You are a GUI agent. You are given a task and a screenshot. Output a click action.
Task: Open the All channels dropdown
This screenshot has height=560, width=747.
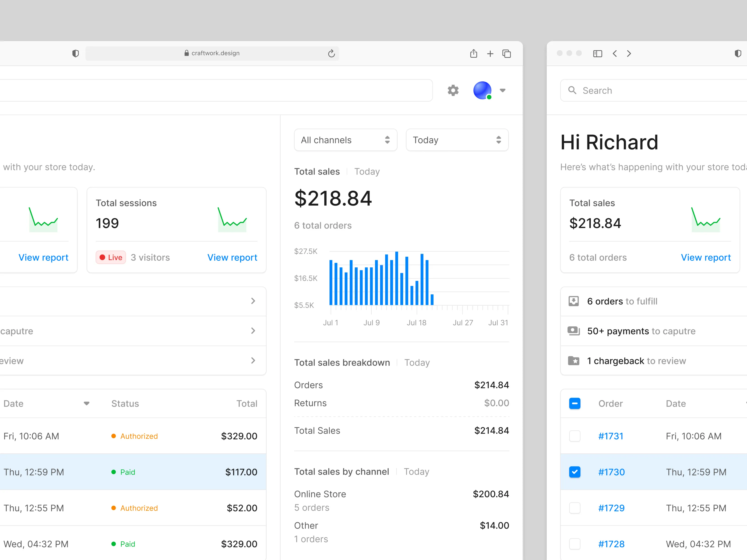(345, 140)
